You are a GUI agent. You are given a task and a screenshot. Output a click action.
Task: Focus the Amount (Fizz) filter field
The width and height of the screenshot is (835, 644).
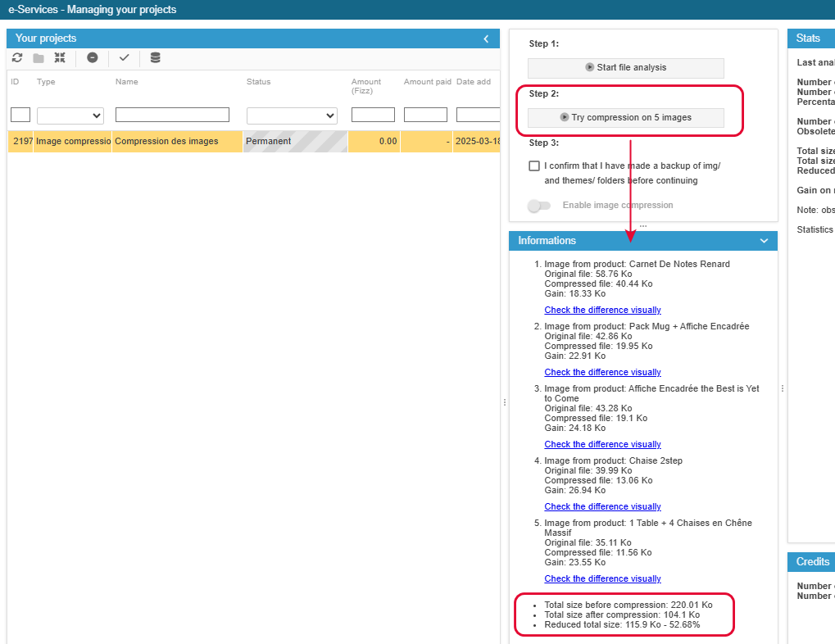(373, 115)
